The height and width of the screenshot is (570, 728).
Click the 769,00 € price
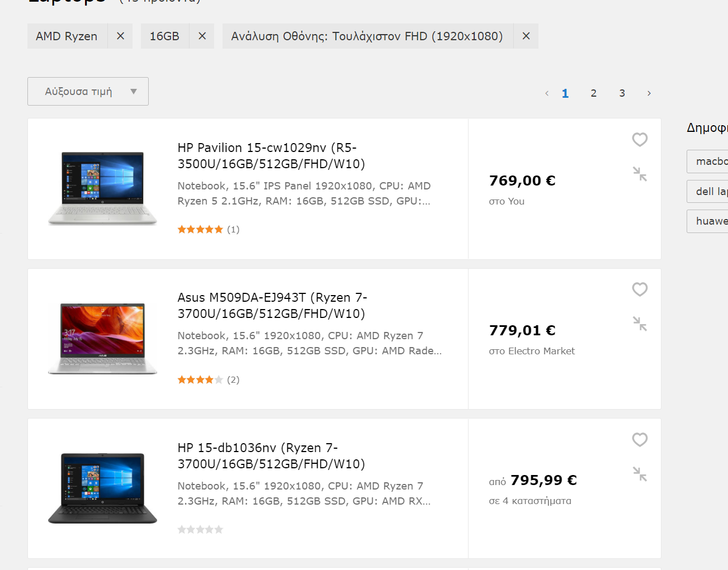point(522,180)
